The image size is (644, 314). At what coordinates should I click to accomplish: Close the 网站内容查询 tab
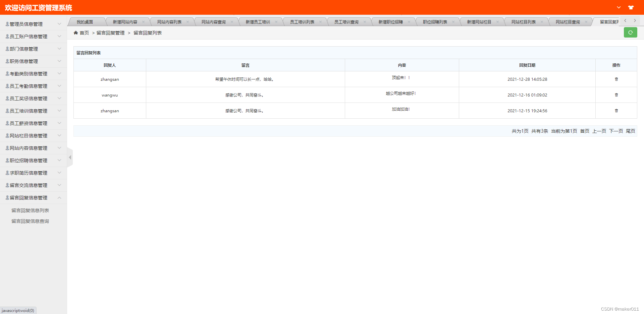tap(232, 22)
